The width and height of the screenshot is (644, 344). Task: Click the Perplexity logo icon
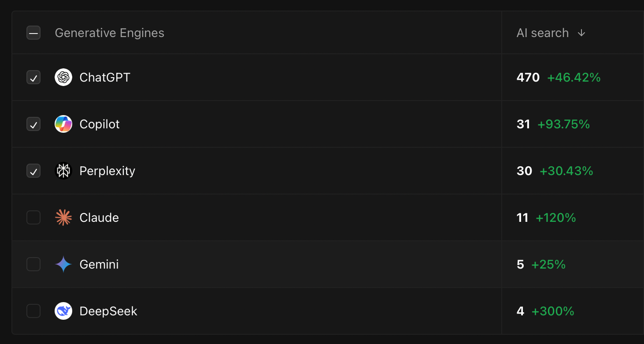point(63,171)
